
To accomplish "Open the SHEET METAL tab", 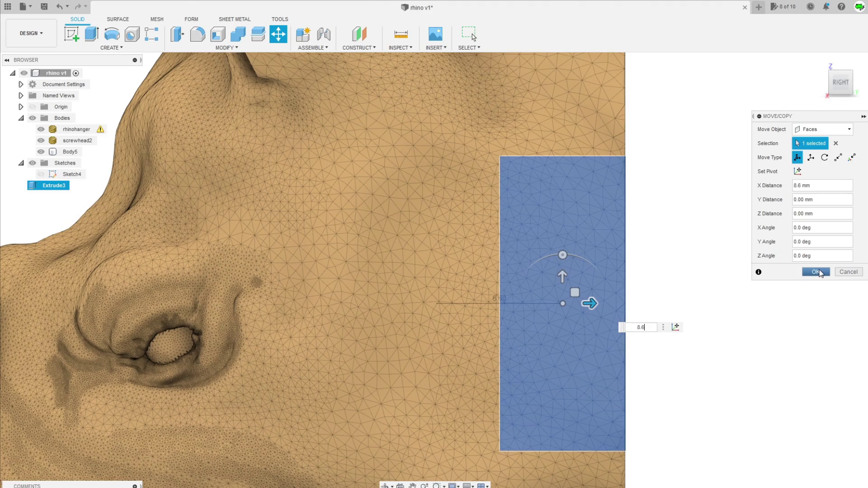I will coord(234,19).
